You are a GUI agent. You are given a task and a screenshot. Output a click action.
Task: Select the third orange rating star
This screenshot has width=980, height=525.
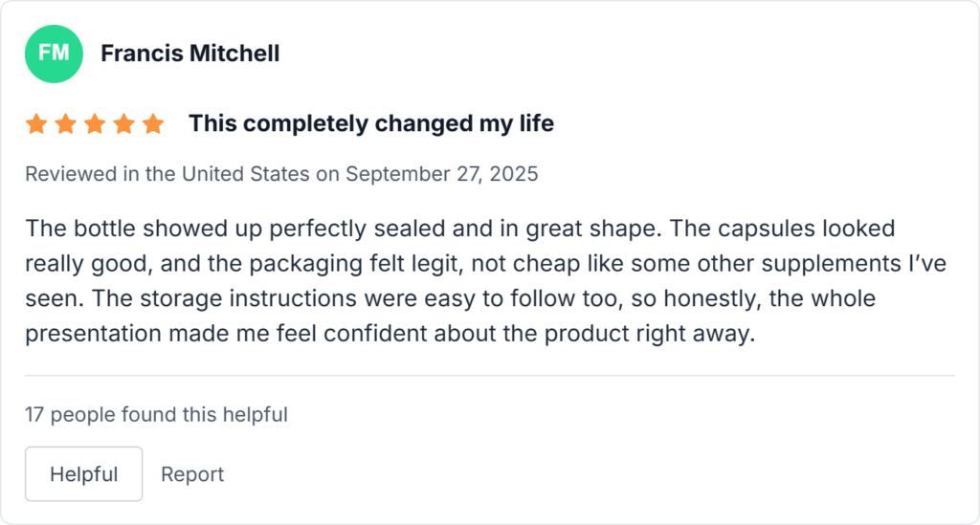(95, 124)
